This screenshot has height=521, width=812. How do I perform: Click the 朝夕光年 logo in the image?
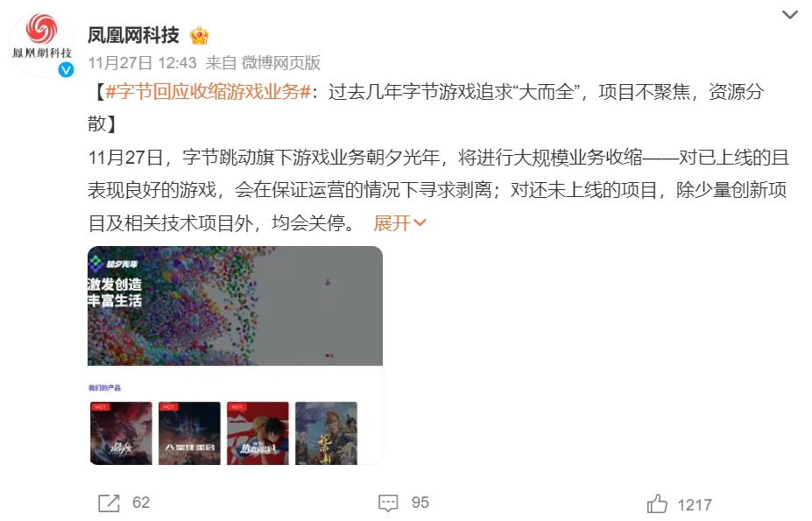[113, 264]
